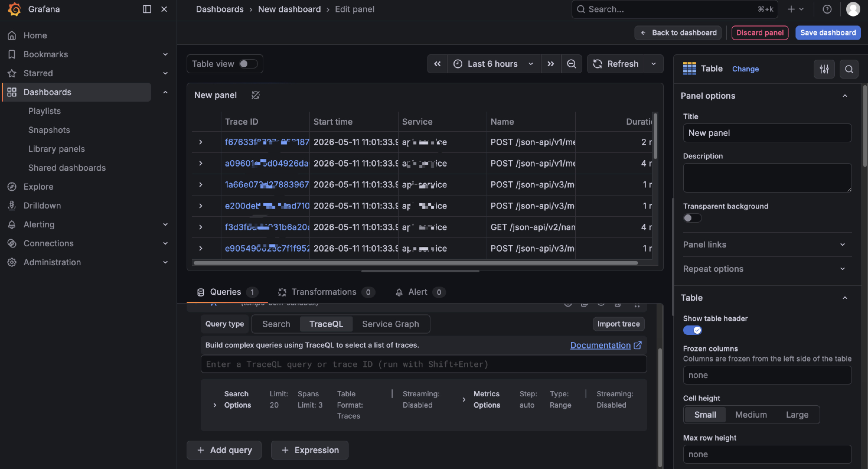Viewport: 868px width, 469px height.
Task: Open Playlists in sidebar
Action: (45, 111)
